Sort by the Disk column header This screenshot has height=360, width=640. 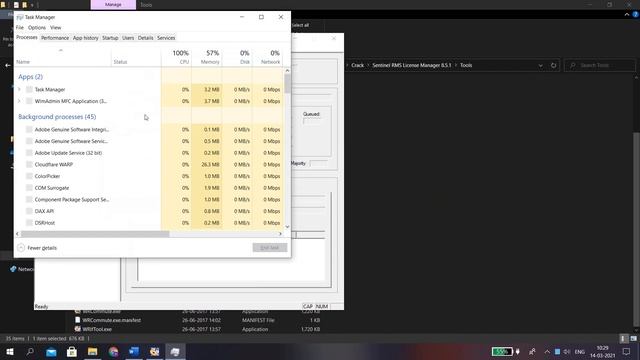tap(237, 57)
